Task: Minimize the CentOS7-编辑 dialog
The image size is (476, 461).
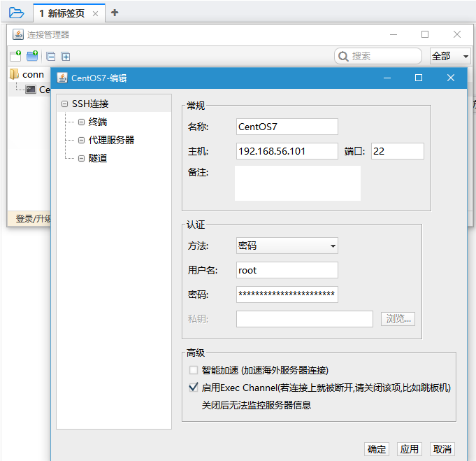Action: pyautogui.click(x=387, y=78)
